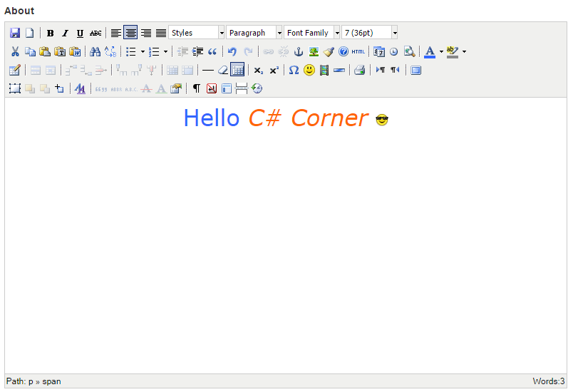
Task: Open editor help (blue question mark)
Action: pyautogui.click(x=343, y=51)
